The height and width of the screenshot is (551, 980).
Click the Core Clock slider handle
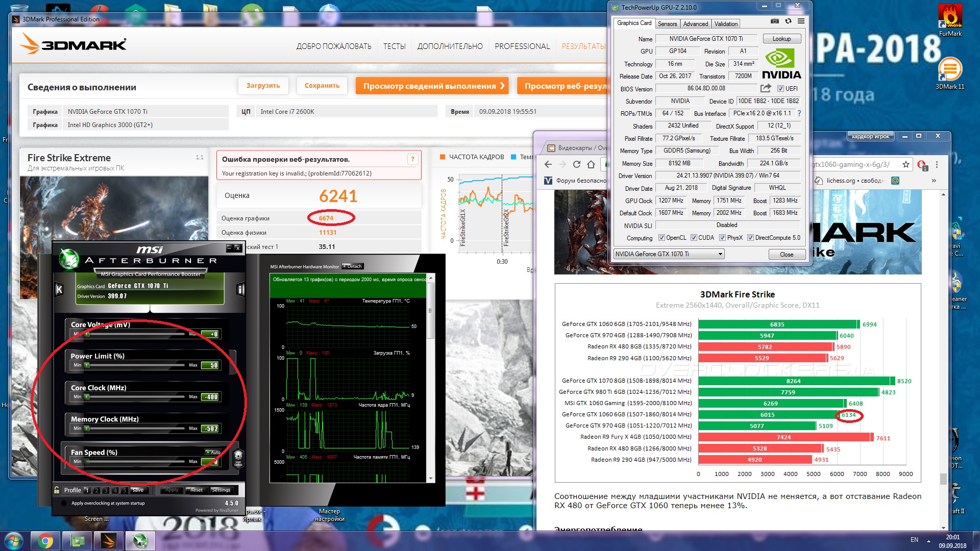point(87,397)
